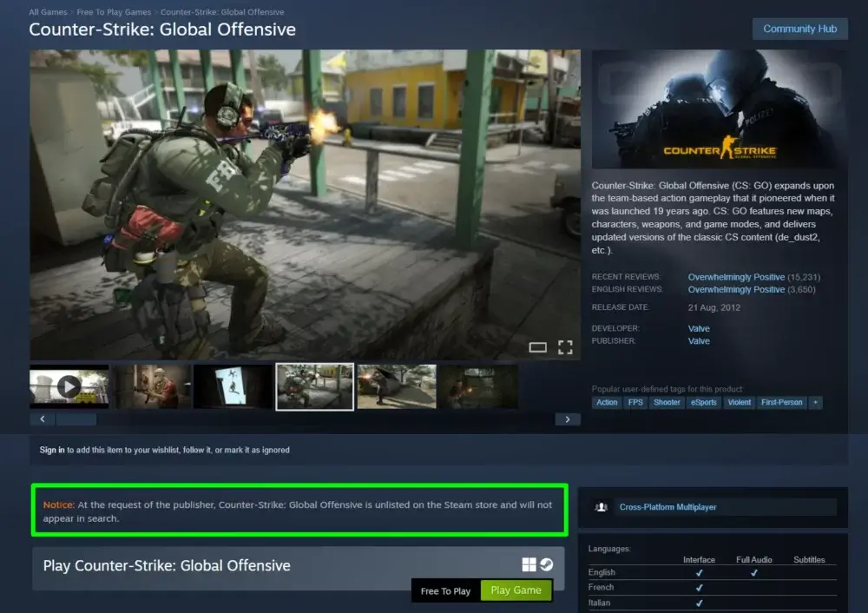Viewport: 868px width, 613px height.
Task: Click the Windows platform icon near Play Game
Action: 529,564
